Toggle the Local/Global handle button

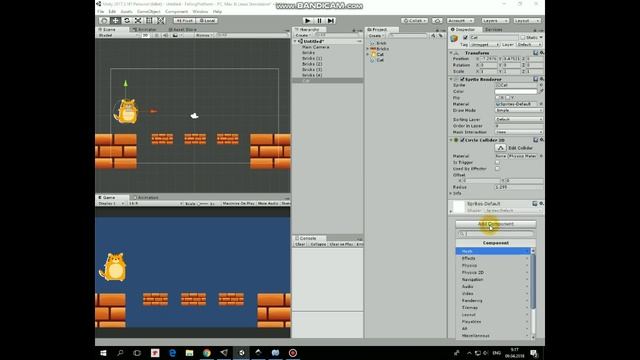click(207, 20)
